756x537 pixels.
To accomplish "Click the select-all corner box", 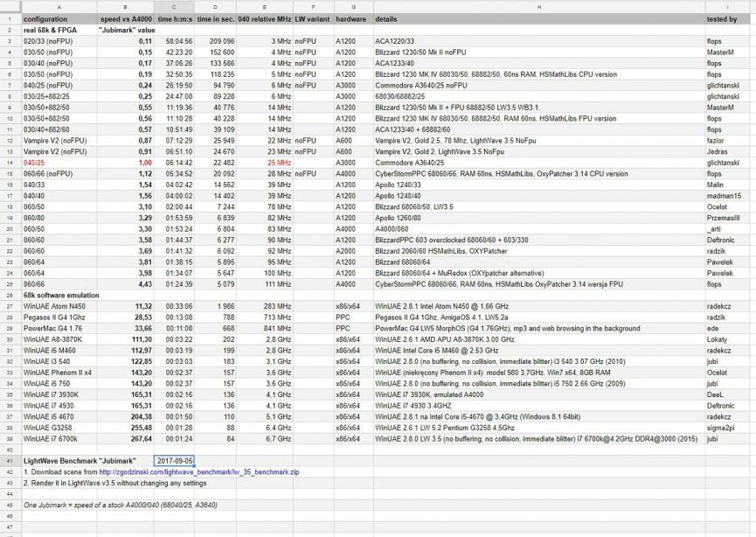I will click(x=10, y=6).
